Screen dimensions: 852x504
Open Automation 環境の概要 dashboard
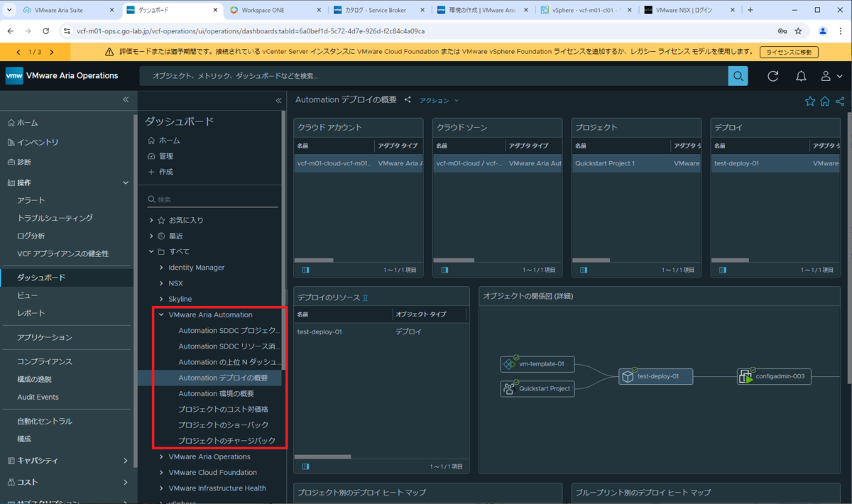(217, 393)
